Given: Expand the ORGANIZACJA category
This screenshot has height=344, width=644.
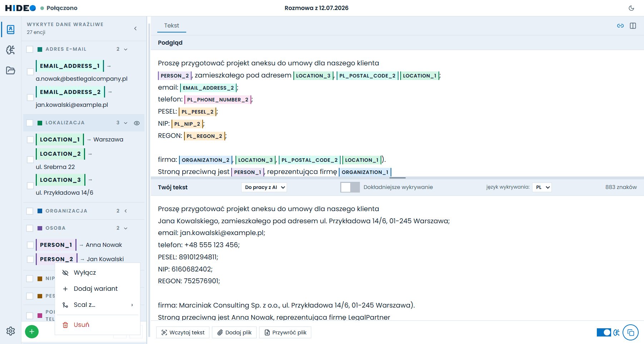Looking at the screenshot, I should (x=126, y=211).
